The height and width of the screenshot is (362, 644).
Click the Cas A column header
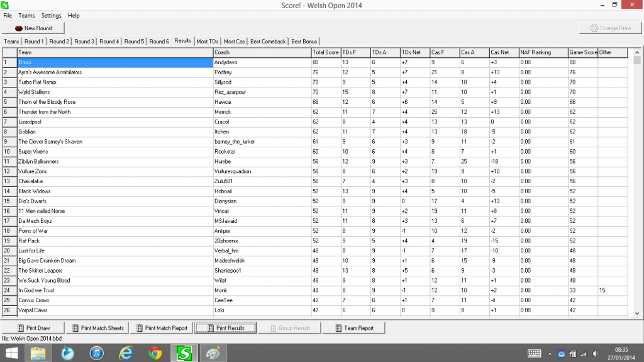(474, 53)
